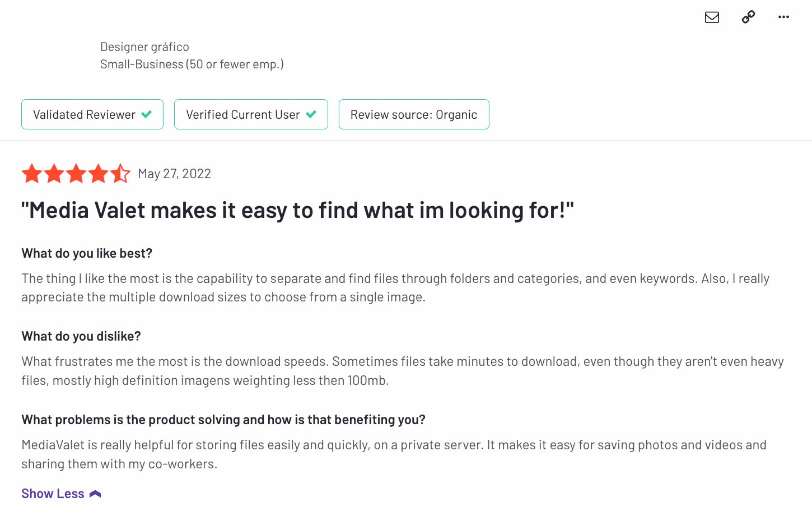Click the first rating star
Viewport: 812px width, 521px height.
pos(32,174)
